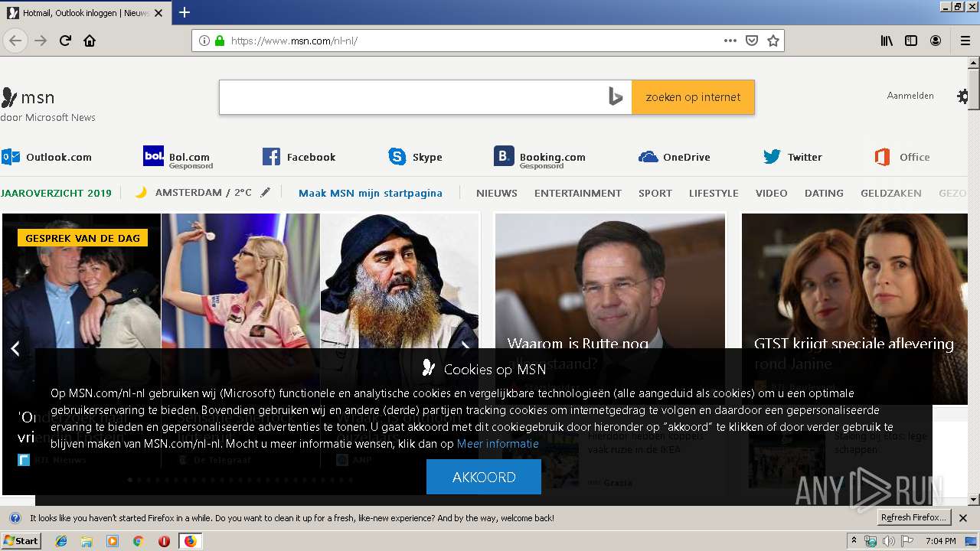The image size is (980, 551).
Task: Open OneDrive shortcut
Action: [675, 157]
